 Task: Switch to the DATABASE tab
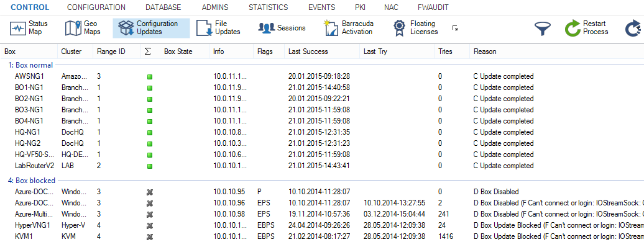point(163,7)
